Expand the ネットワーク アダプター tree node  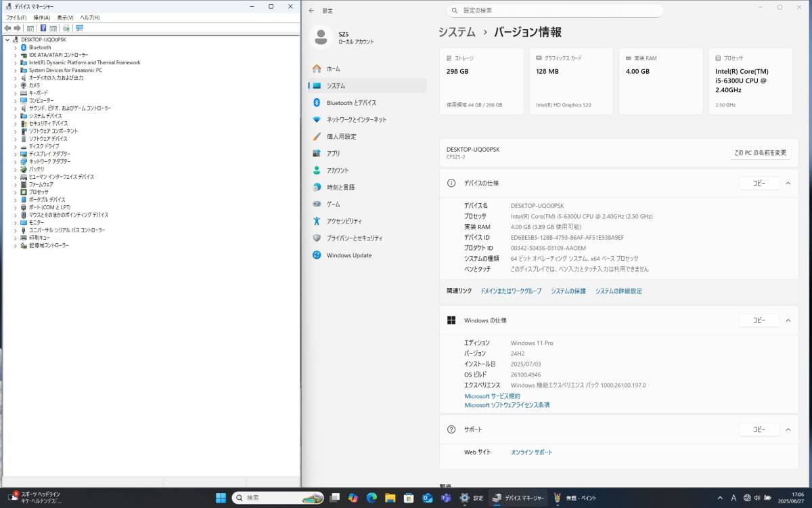16,162
